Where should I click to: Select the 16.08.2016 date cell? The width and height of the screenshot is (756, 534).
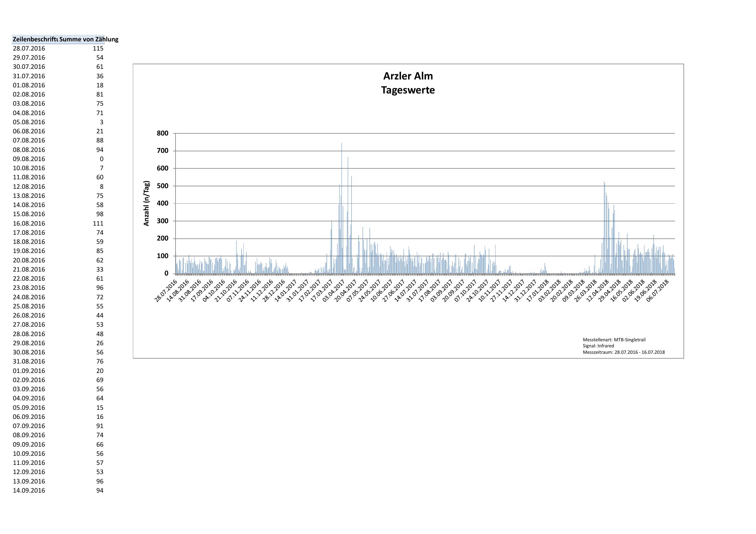[x=29, y=223]
